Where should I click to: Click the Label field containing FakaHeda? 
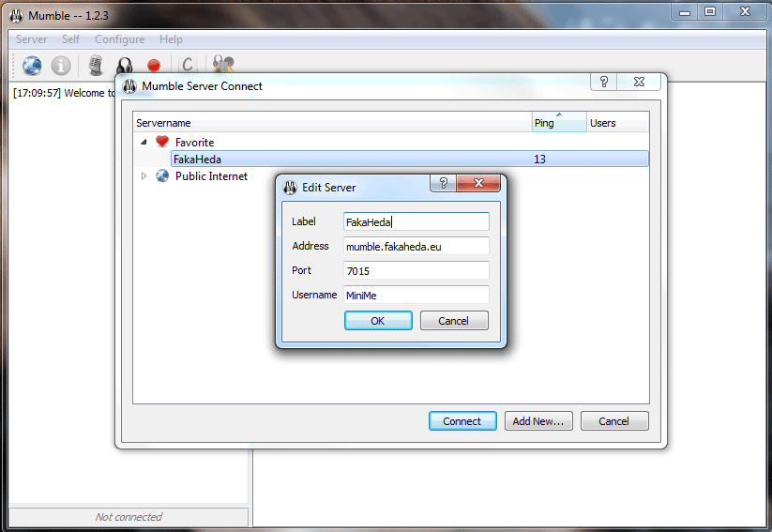tap(416, 221)
